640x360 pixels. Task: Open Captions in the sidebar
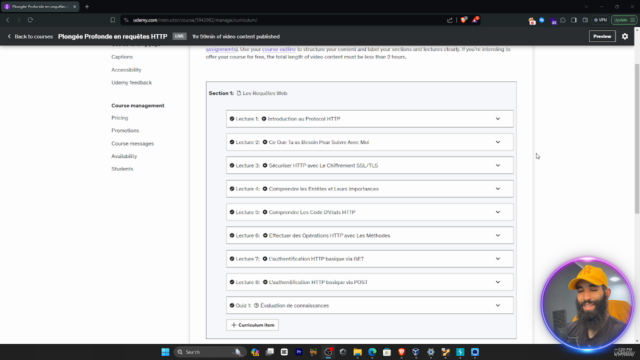[122, 57]
